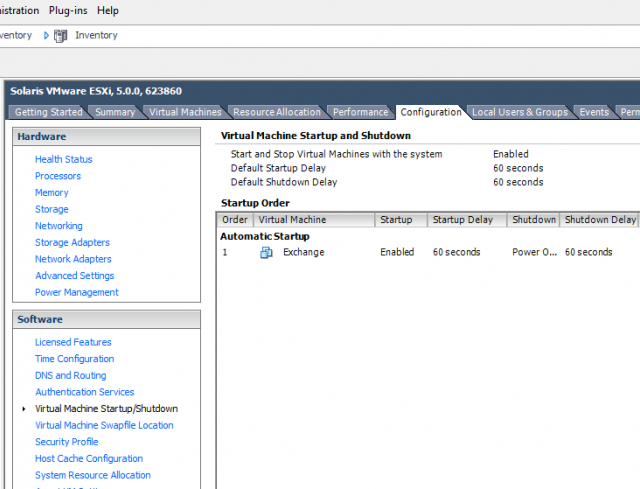Image resolution: width=640 pixels, height=489 pixels.
Task: Sort by the Shutdown column header
Action: [x=533, y=220]
